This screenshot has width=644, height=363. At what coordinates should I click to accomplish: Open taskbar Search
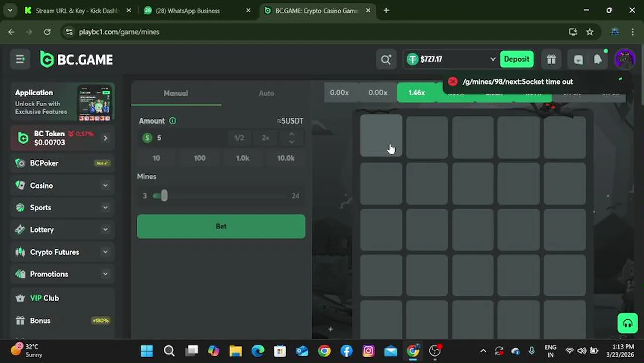pyautogui.click(x=169, y=351)
